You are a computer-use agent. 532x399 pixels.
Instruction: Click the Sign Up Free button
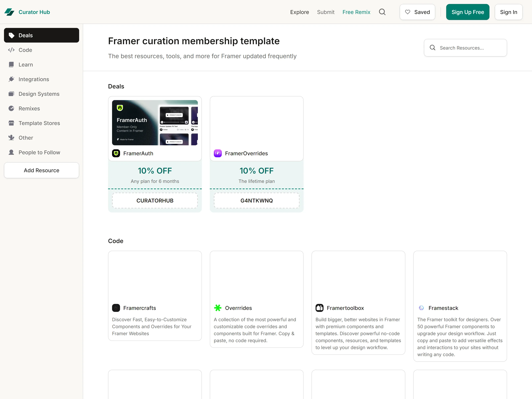pyautogui.click(x=467, y=12)
